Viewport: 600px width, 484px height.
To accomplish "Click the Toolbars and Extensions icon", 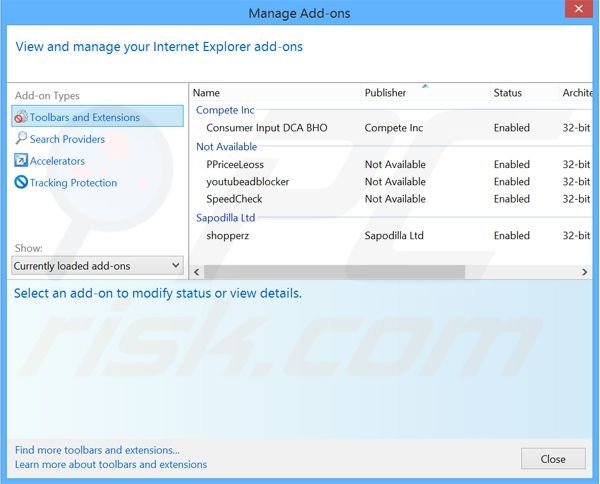I will pos(21,117).
